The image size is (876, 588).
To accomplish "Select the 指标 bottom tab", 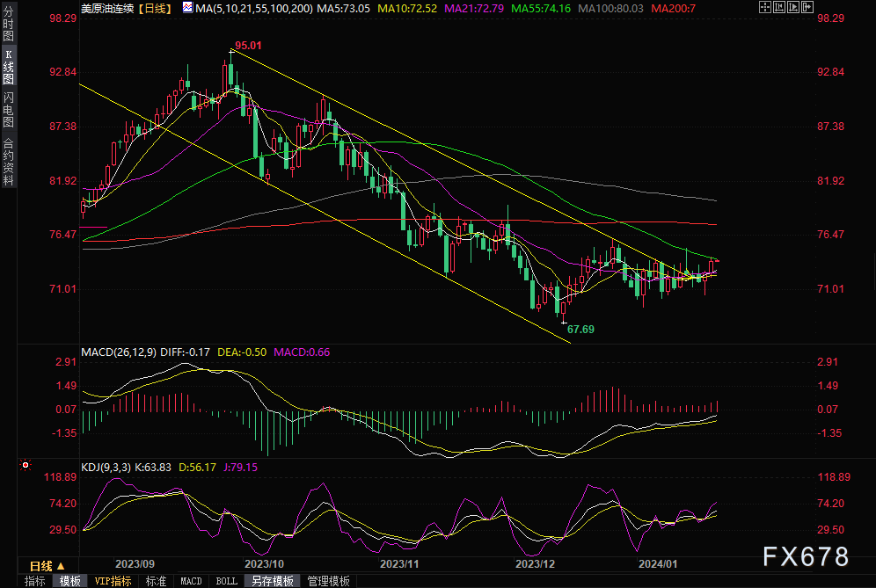I will pyautogui.click(x=34, y=581).
